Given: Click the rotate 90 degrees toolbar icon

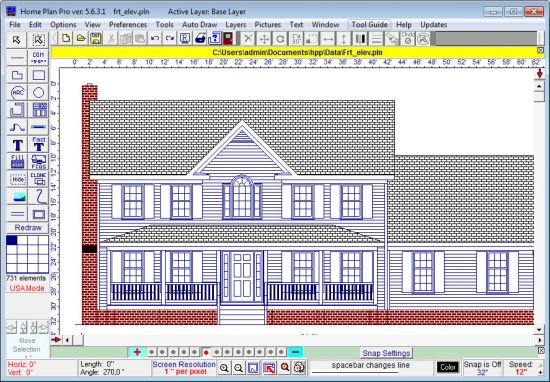Looking at the screenshot, I should tap(296, 39).
